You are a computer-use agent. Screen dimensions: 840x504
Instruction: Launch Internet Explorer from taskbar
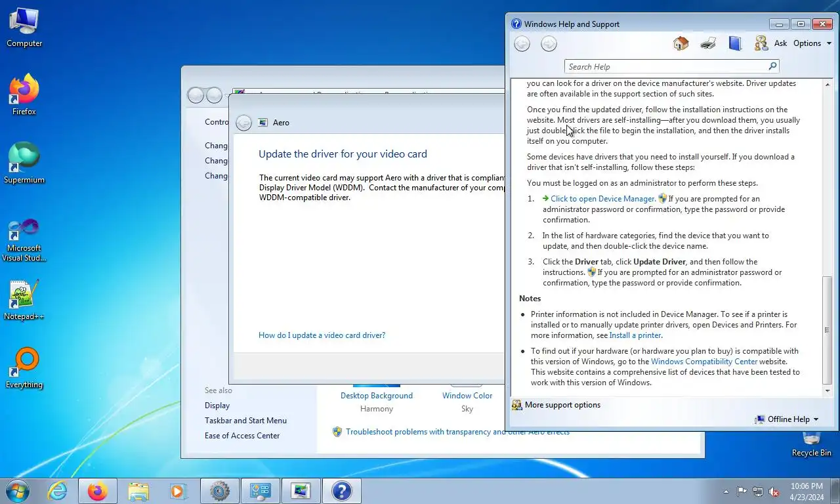(x=58, y=491)
